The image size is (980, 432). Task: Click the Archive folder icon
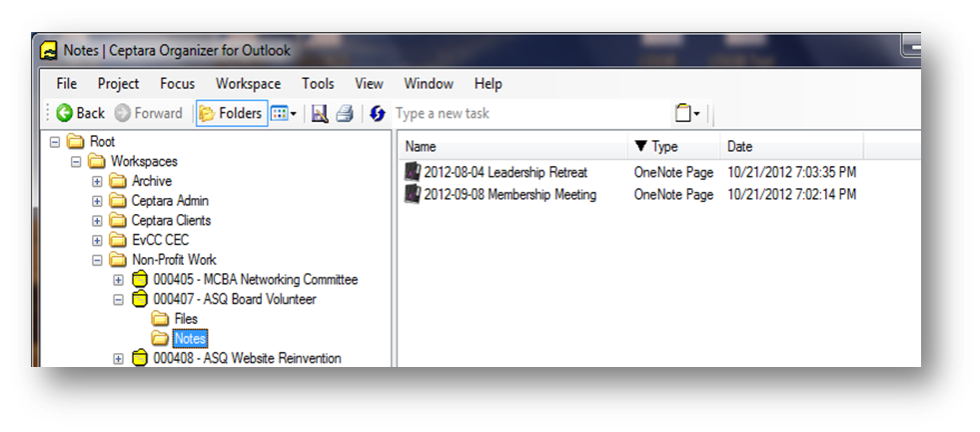coord(118,182)
